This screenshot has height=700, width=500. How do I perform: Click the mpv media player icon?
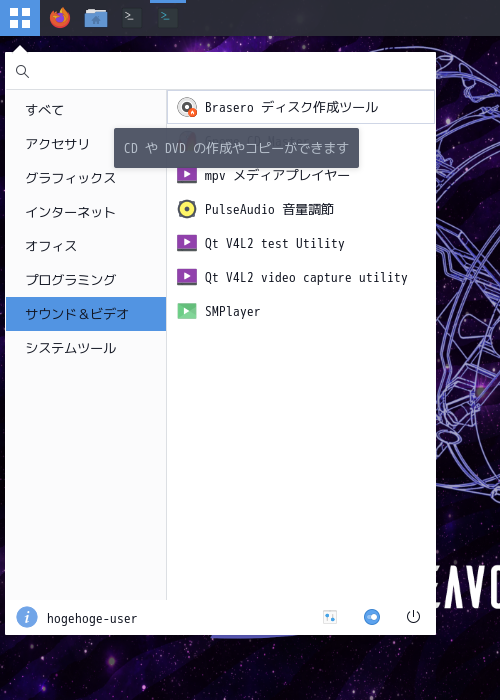click(187, 175)
